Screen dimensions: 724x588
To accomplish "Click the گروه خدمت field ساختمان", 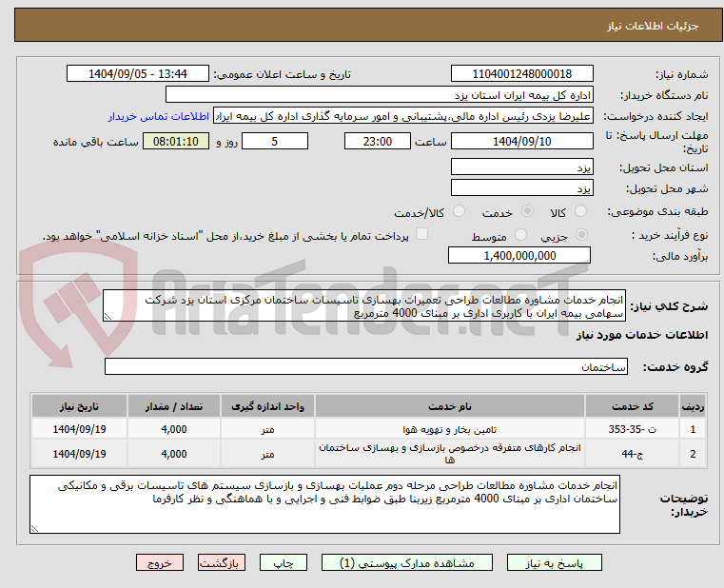I will (x=365, y=366).
